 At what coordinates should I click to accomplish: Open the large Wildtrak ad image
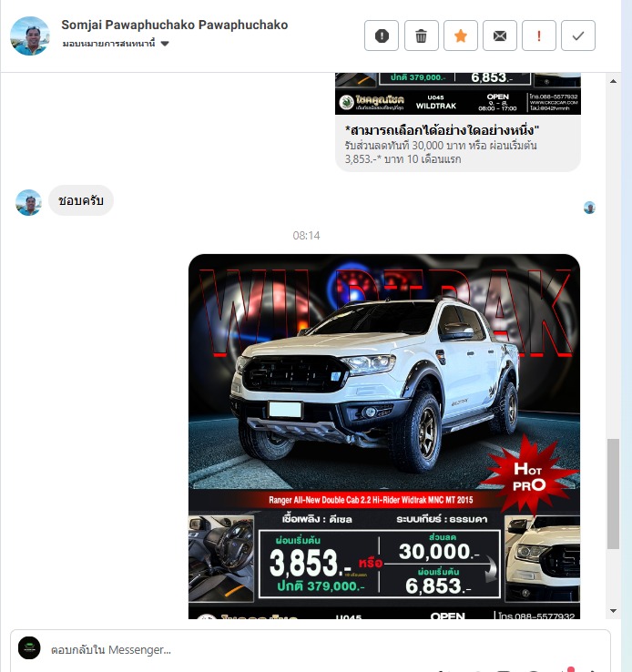click(x=384, y=436)
